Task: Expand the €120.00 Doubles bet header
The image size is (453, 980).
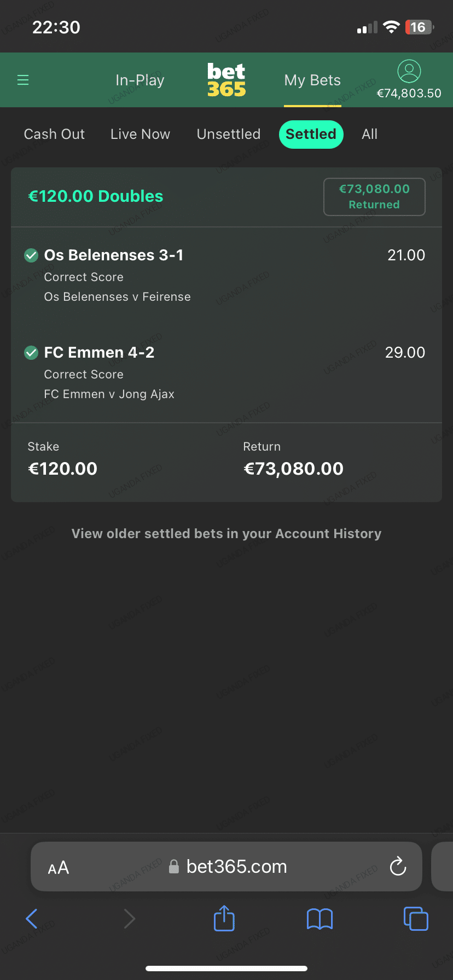Action: [96, 196]
